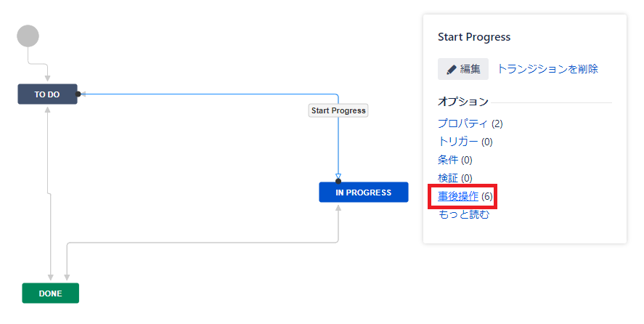Open トリガー (0) option
The image size is (644, 324).
coord(465,142)
